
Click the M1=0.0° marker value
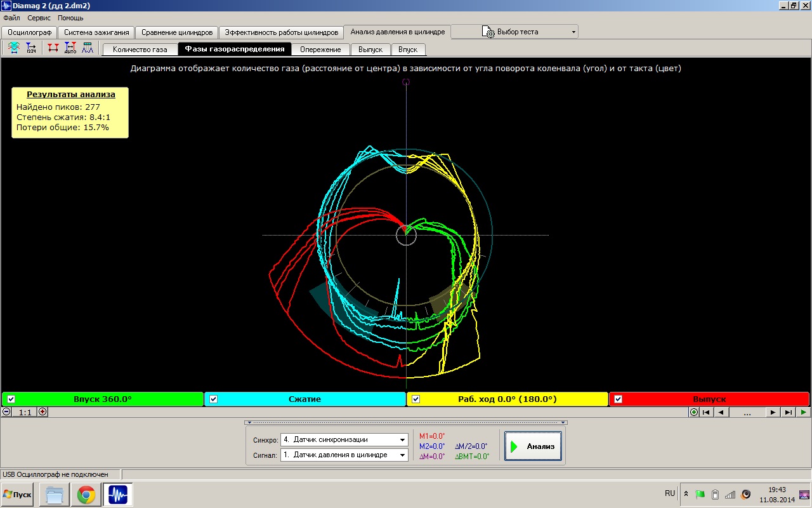pyautogui.click(x=433, y=436)
